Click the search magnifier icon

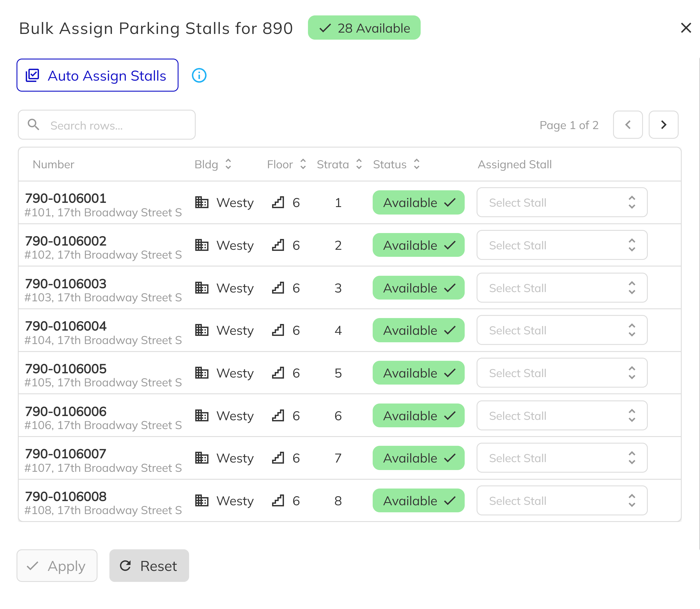33,124
